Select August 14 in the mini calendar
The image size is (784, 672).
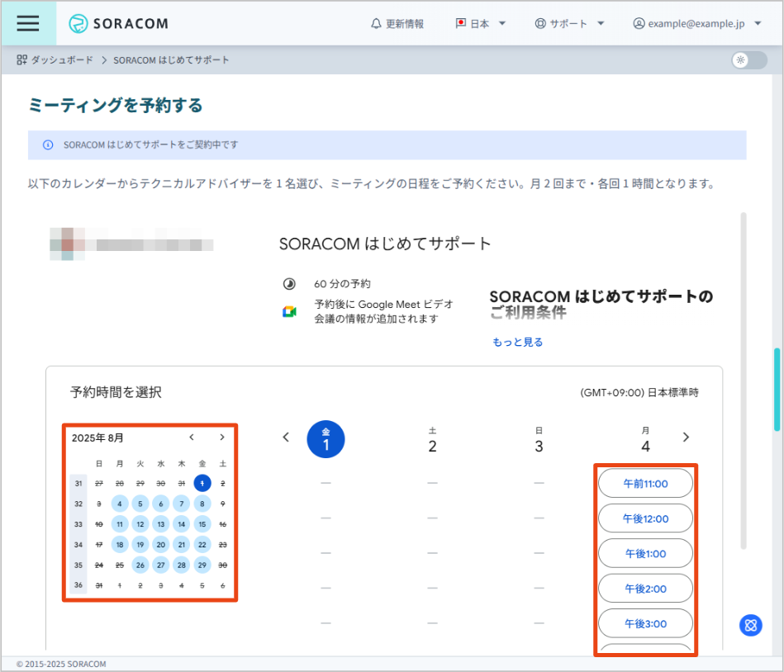pos(182,524)
